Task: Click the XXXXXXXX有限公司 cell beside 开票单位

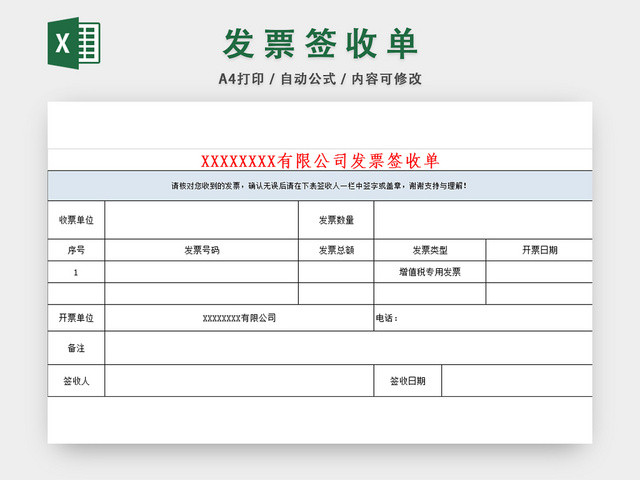Action: coord(239,318)
